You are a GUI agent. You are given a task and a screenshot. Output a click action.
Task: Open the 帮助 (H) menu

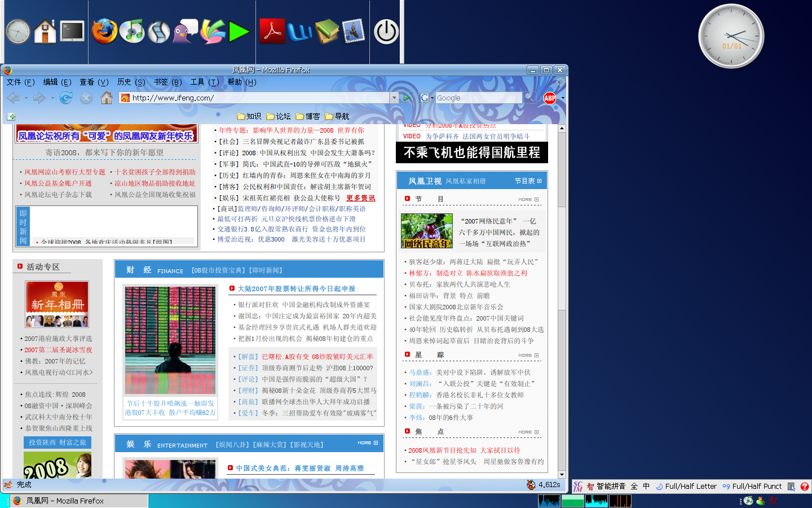tap(242, 82)
